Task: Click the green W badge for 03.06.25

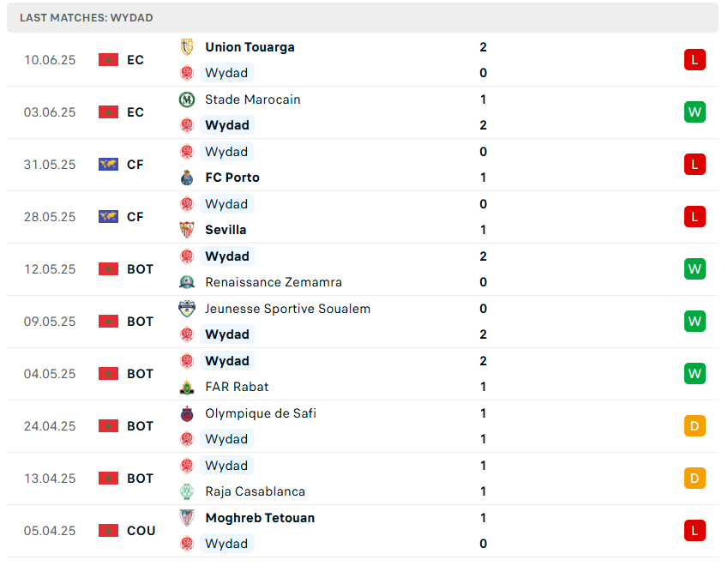Action: click(x=695, y=112)
